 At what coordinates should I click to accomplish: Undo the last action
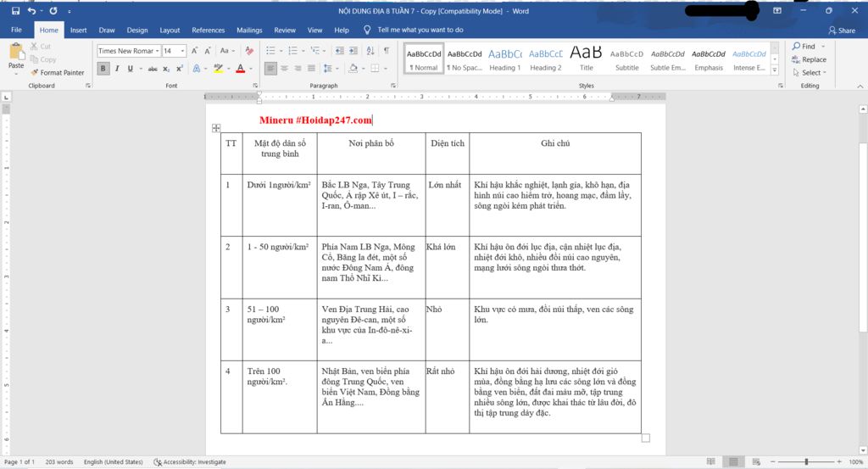[x=31, y=11]
